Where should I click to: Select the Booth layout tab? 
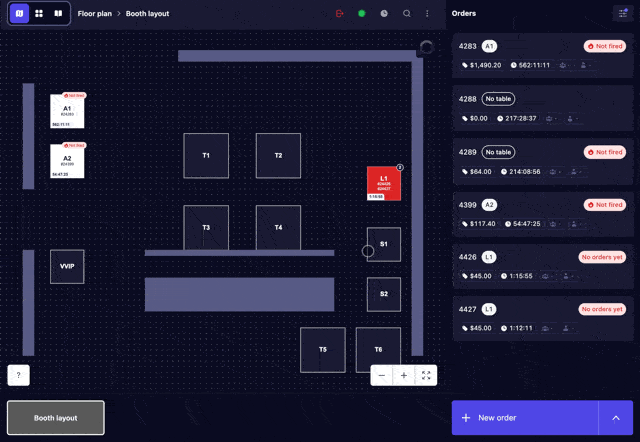pyautogui.click(x=56, y=418)
